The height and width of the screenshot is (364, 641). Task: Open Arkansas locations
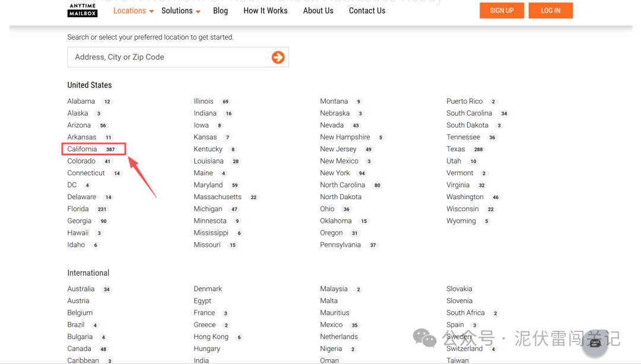click(82, 138)
